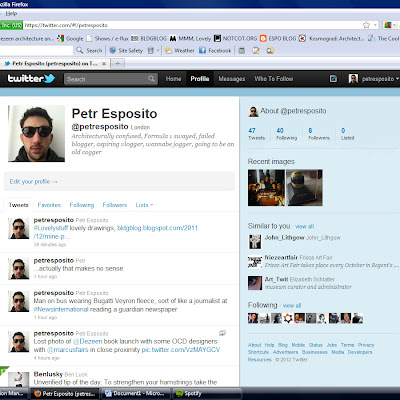
Task: Open the new browser tab button
Action: [118, 63]
